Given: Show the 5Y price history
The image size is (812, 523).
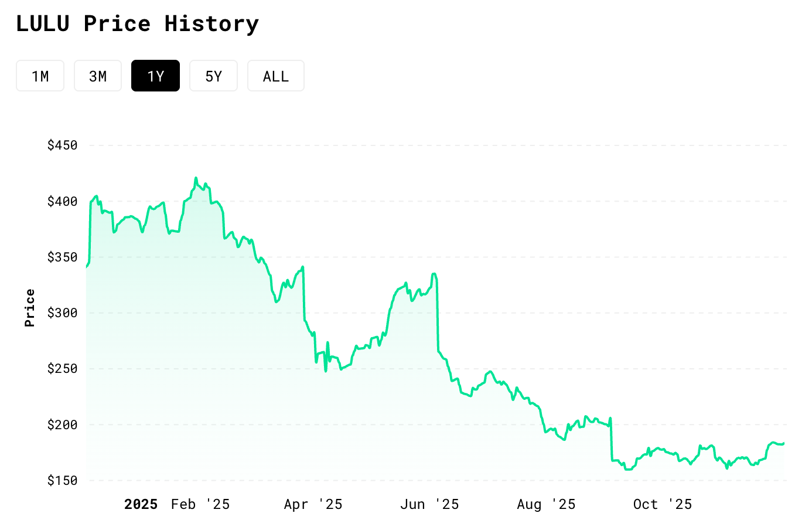Looking at the screenshot, I should (213, 76).
